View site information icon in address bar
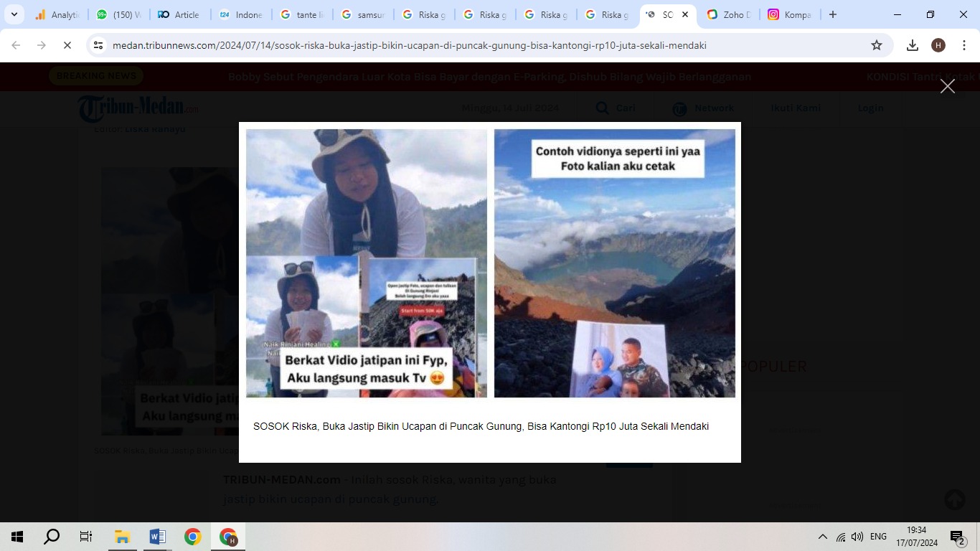980x551 pixels. coord(99,45)
